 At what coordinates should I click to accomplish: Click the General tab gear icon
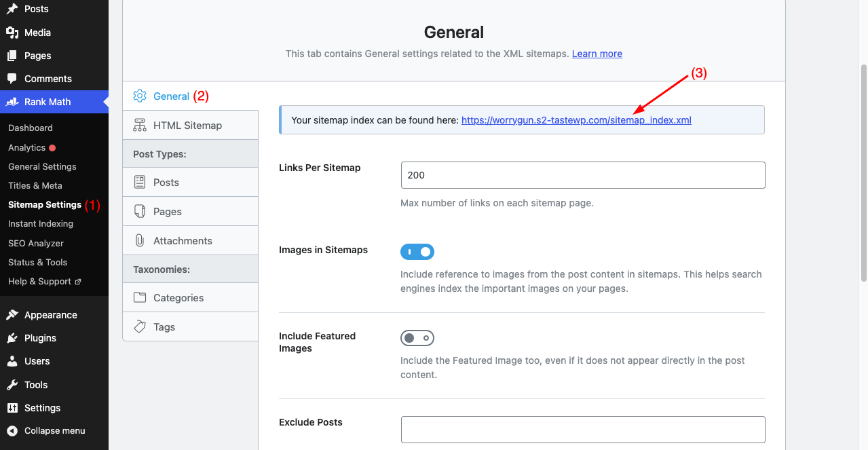(x=140, y=96)
